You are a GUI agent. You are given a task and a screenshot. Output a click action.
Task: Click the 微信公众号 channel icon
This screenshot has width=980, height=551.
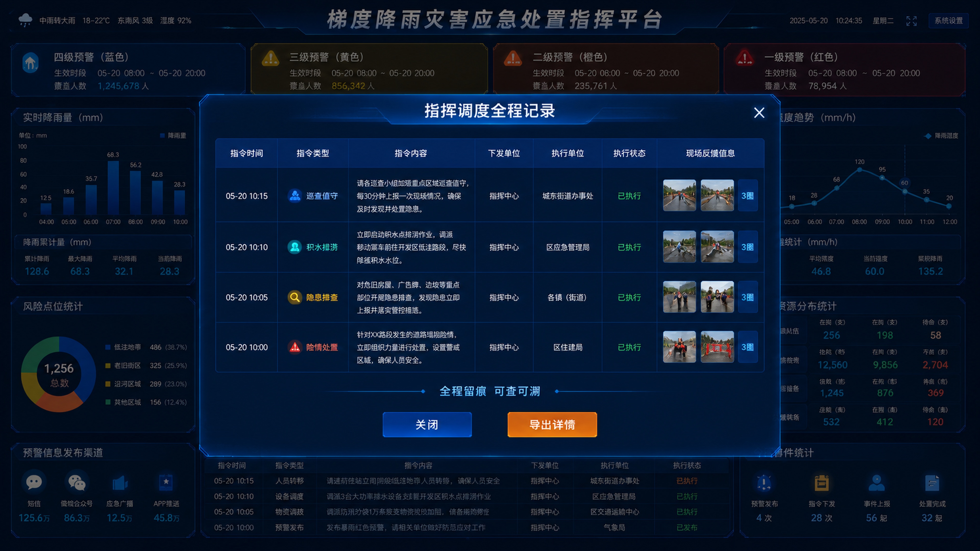pyautogui.click(x=77, y=482)
